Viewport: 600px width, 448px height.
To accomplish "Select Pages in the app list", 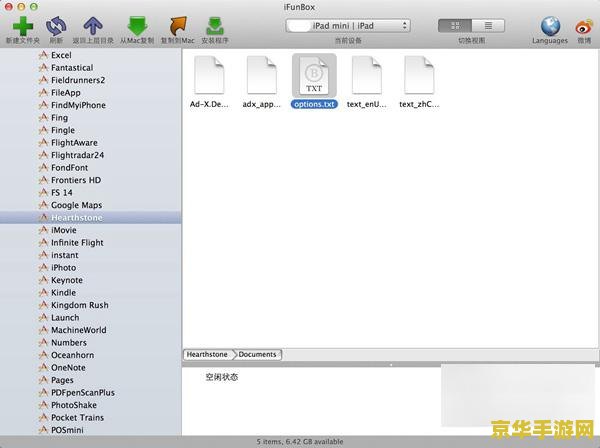I will point(62,380).
